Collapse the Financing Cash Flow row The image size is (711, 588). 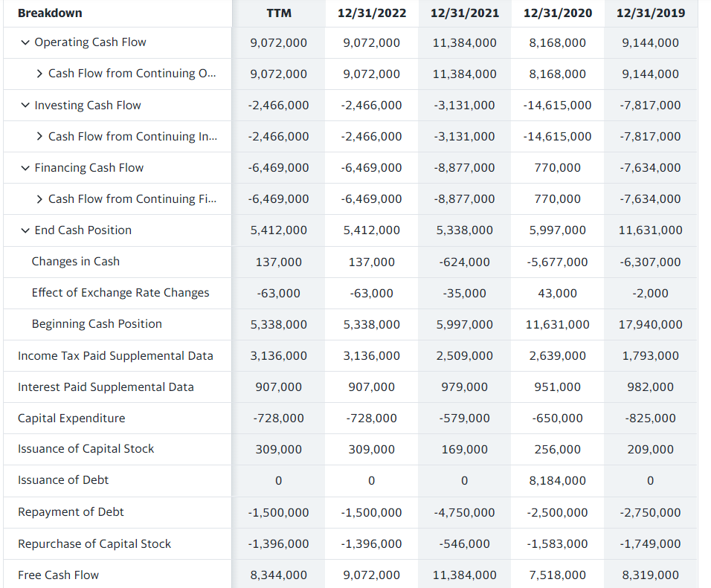25,168
